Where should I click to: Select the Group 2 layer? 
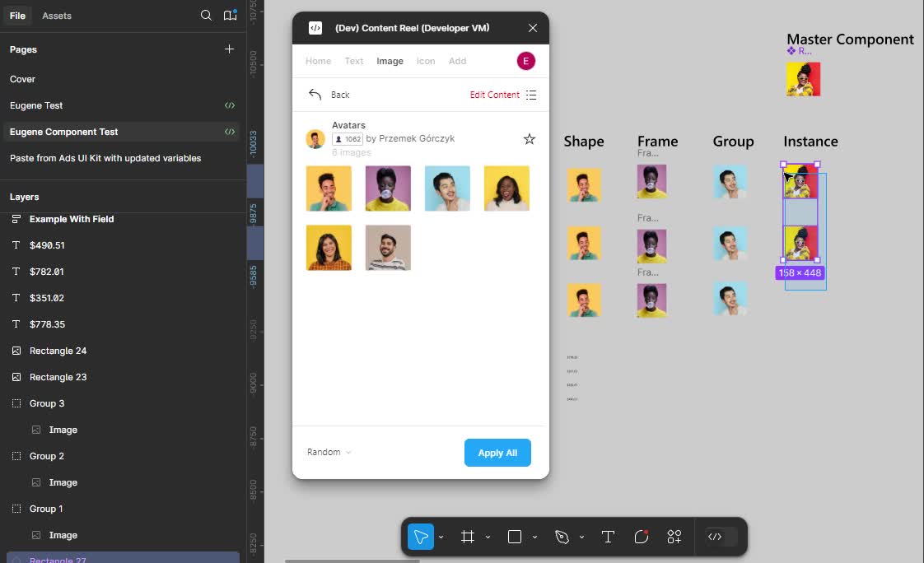47,456
